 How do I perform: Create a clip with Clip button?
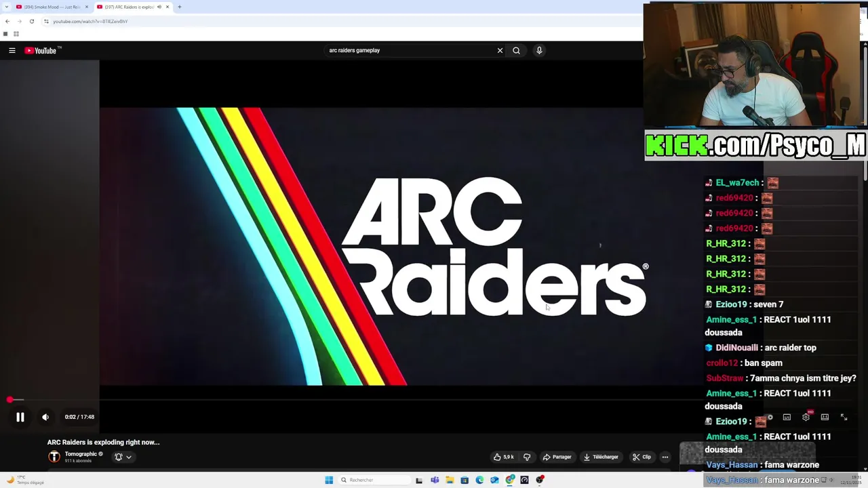[642, 457]
